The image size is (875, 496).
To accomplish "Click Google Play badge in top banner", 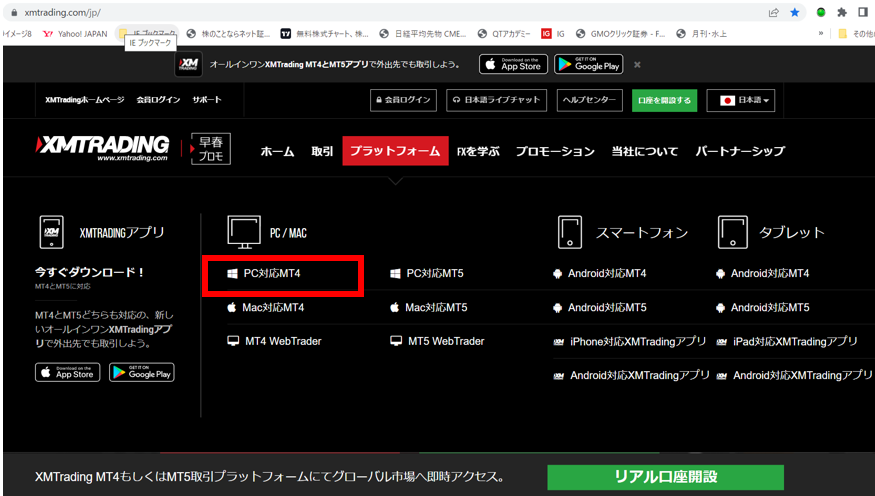I will point(589,64).
